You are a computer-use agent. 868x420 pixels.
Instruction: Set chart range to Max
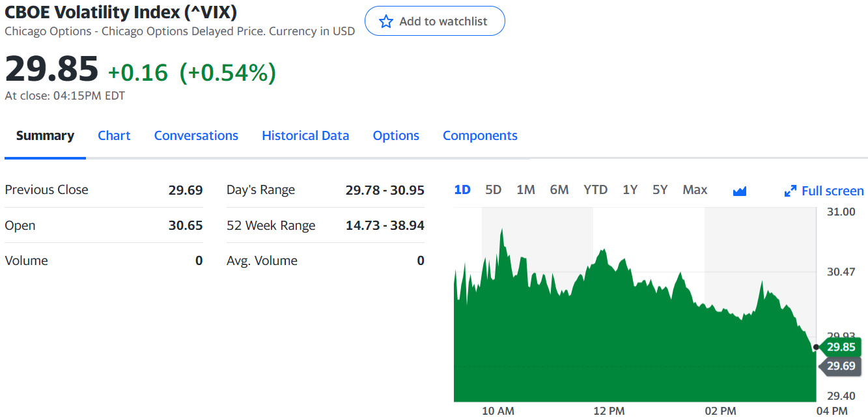point(695,190)
